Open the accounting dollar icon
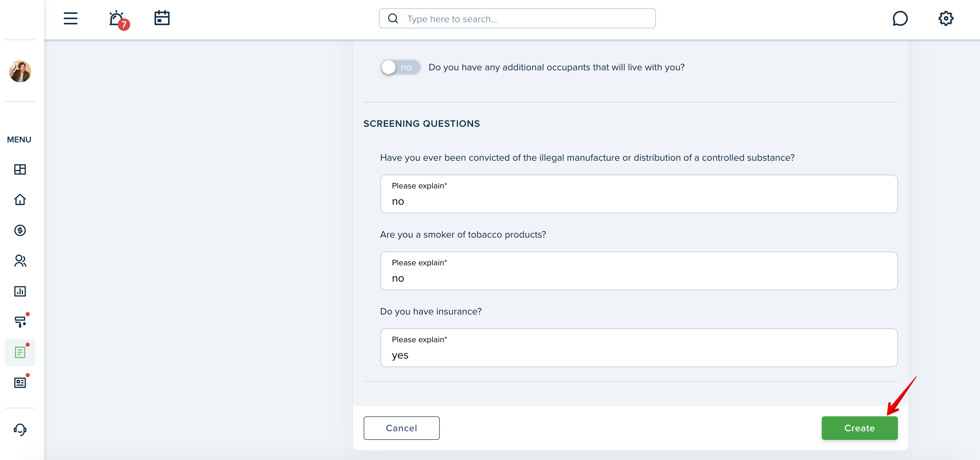 coord(20,230)
